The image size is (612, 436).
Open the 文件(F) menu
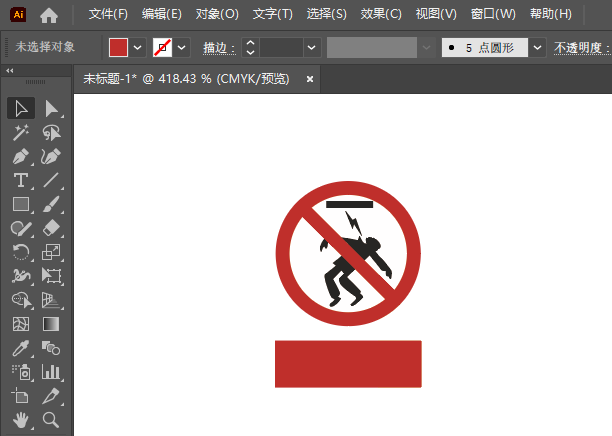click(108, 14)
